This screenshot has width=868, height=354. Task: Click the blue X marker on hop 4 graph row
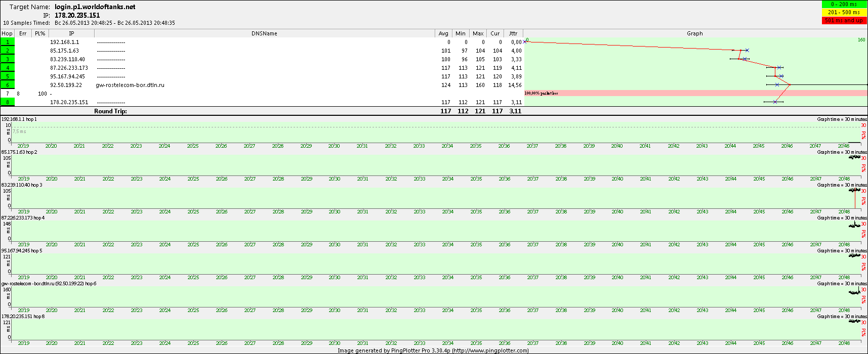[x=779, y=68]
